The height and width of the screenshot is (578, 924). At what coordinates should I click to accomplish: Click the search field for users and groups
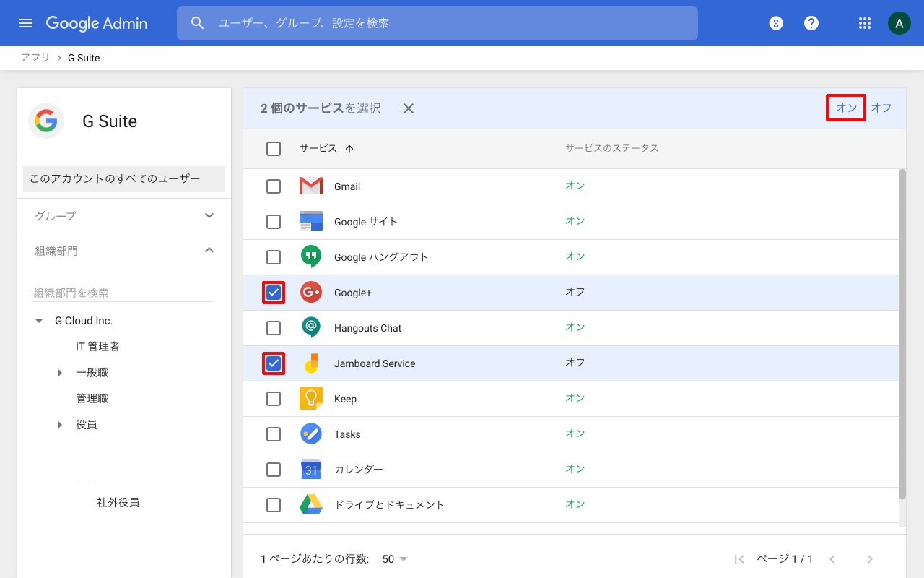coord(437,23)
